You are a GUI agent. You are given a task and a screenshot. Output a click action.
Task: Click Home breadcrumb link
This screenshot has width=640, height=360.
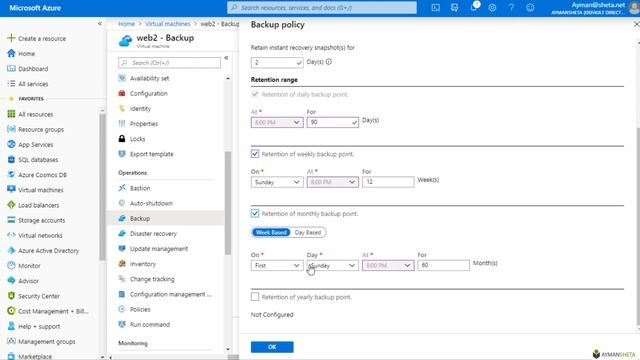tap(126, 24)
